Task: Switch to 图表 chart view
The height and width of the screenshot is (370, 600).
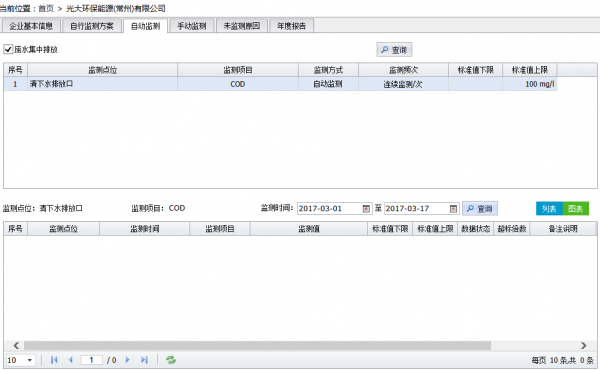Action: click(x=576, y=209)
